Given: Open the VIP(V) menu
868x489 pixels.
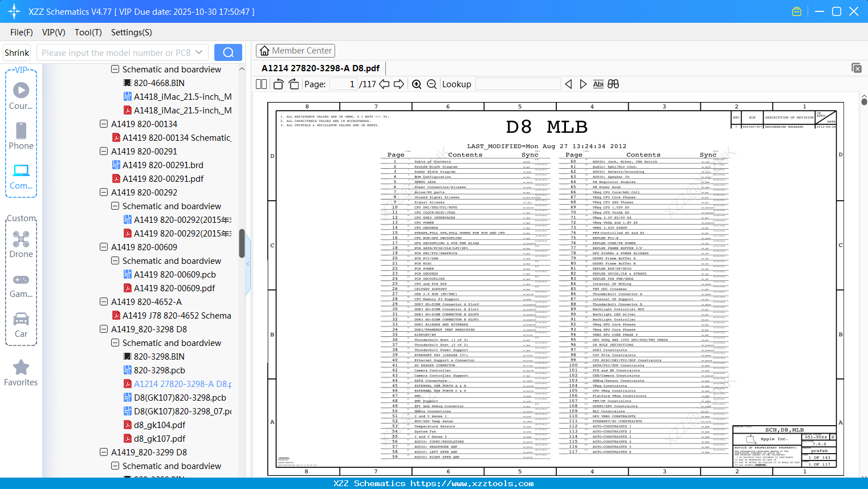Looking at the screenshot, I should [x=54, y=32].
